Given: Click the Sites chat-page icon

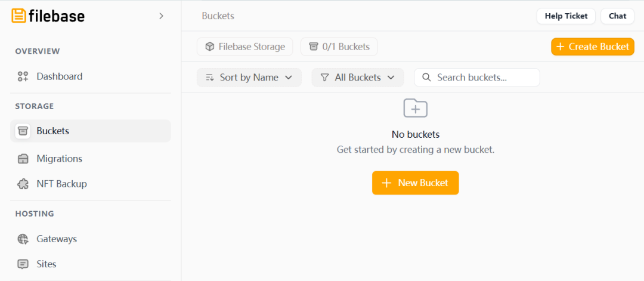Looking at the screenshot, I should (23, 264).
